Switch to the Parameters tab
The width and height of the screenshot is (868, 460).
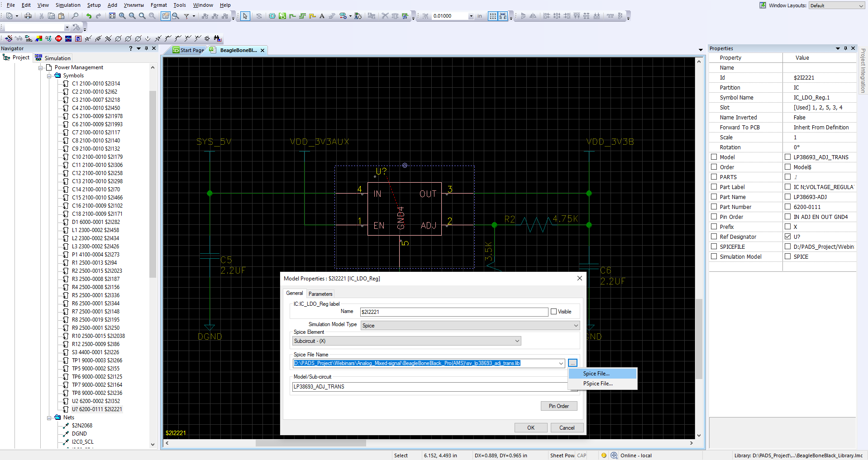tap(320, 294)
